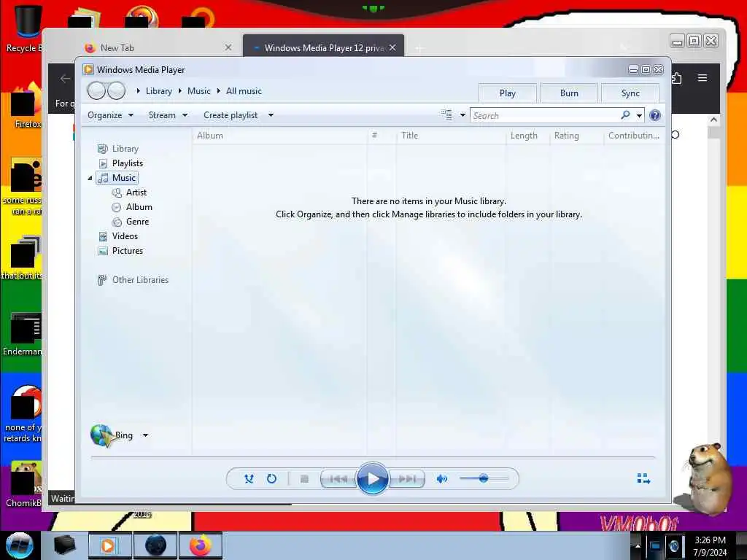Click into the Search library field

[x=544, y=116]
